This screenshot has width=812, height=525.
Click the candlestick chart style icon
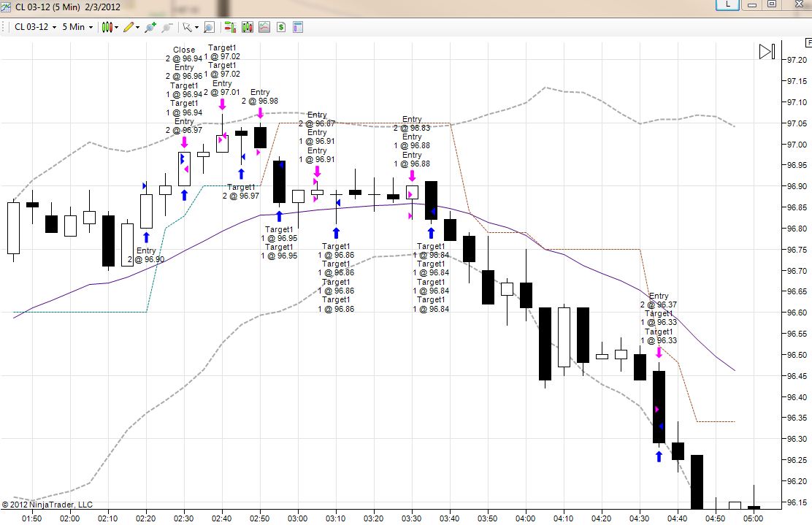(x=107, y=27)
